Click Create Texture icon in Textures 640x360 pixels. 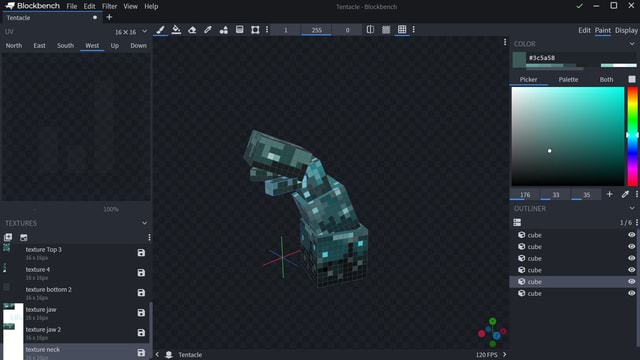8,237
